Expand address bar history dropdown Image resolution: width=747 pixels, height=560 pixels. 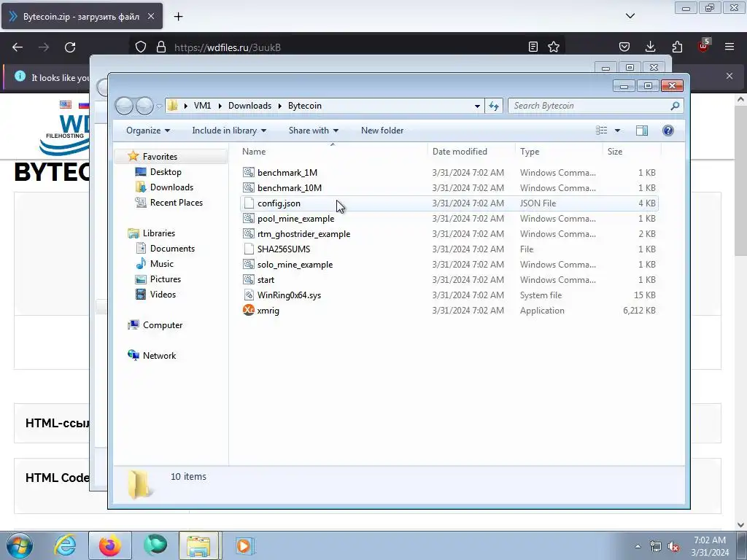(x=477, y=106)
